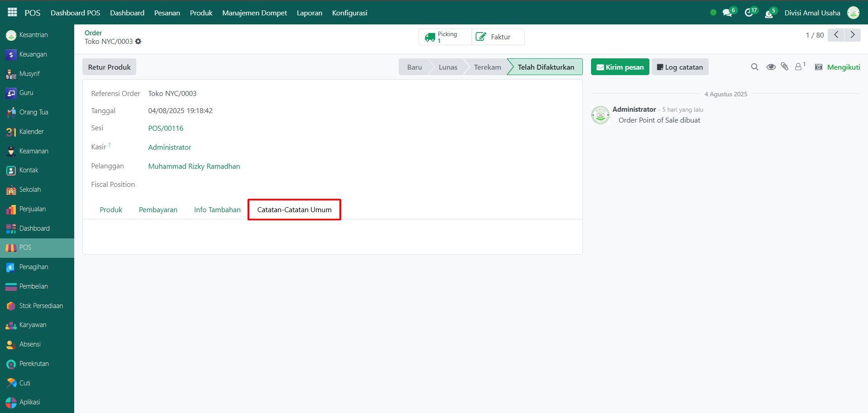Open the Konfigurasi menu

pyautogui.click(x=349, y=13)
